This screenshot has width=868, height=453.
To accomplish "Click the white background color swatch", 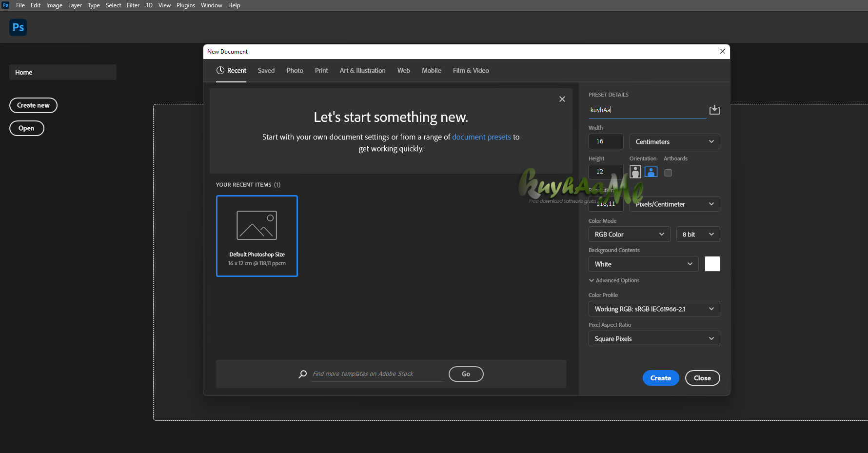I will pyautogui.click(x=712, y=264).
